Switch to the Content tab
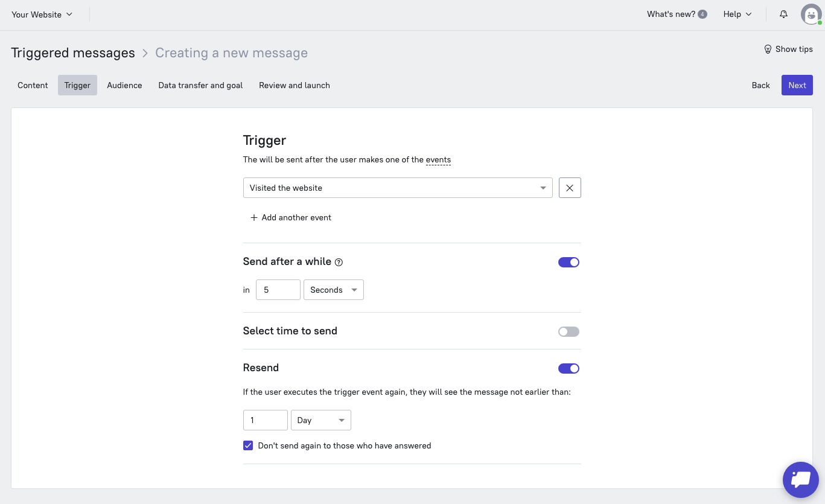The height and width of the screenshot is (504, 825). click(33, 85)
